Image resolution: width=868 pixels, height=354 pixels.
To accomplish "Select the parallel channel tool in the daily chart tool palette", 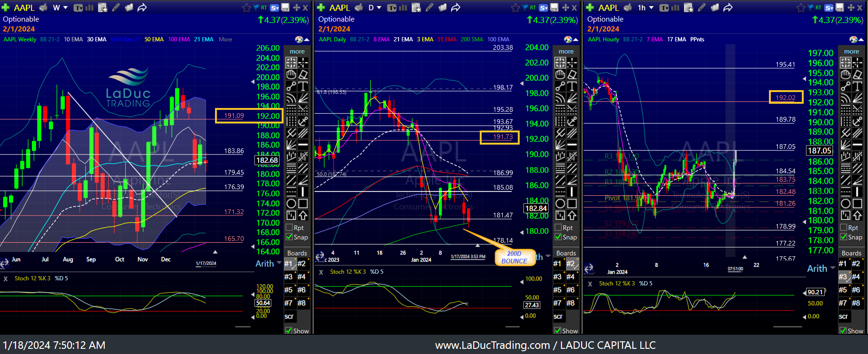I will (x=572, y=133).
